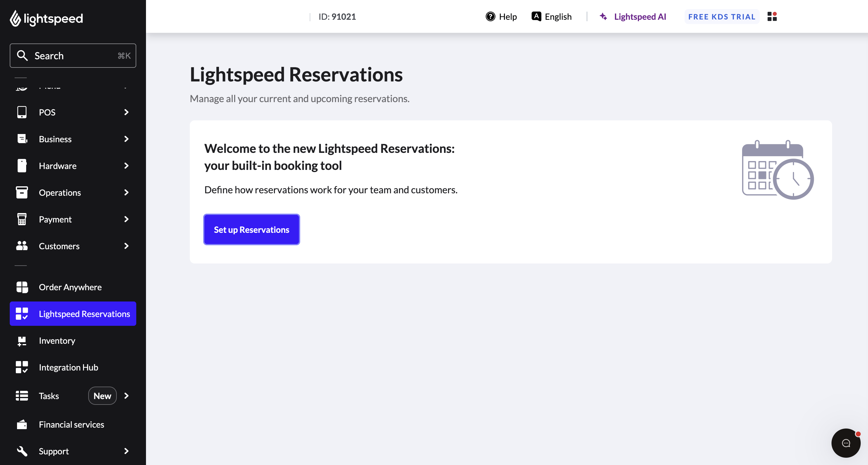Screen dimensions: 868x465
Task: Click the Support wrench icon
Action: coord(22,451)
